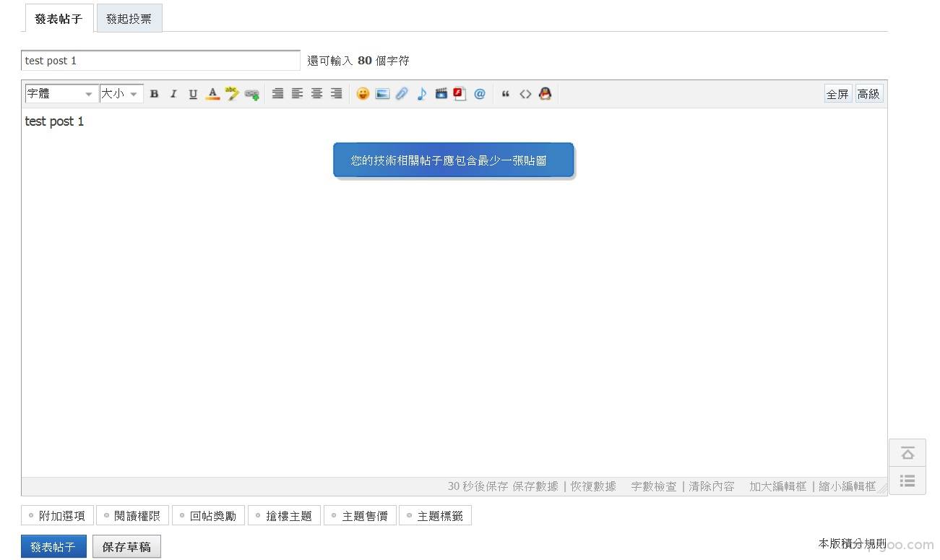Click the back-to-top arrow icon

tap(907, 453)
